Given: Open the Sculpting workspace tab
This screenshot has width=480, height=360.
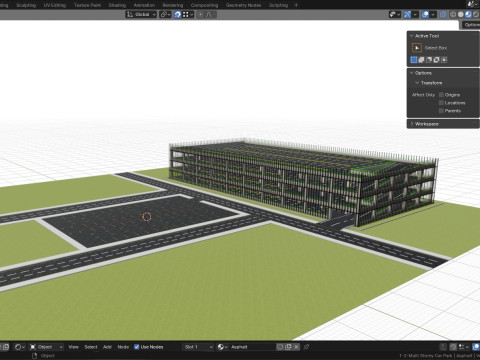Looking at the screenshot, I should tap(26, 5).
